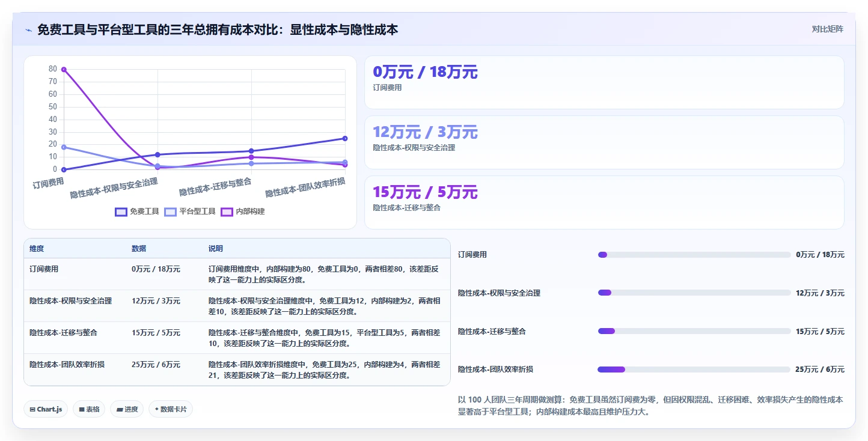Click the 对比矩阵 label in header

click(x=827, y=29)
